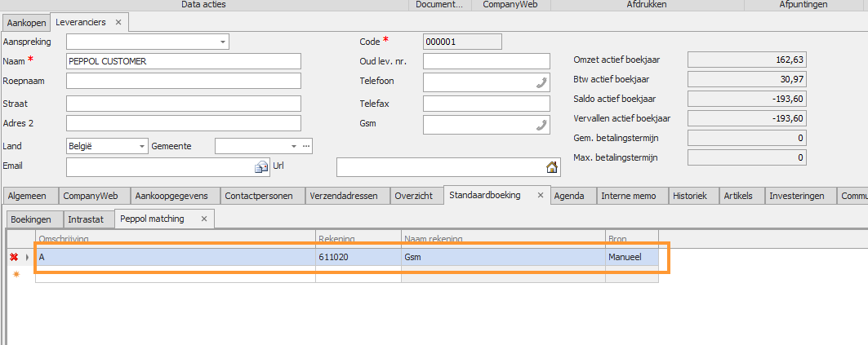Select the Intrastat subtab

(x=86, y=219)
